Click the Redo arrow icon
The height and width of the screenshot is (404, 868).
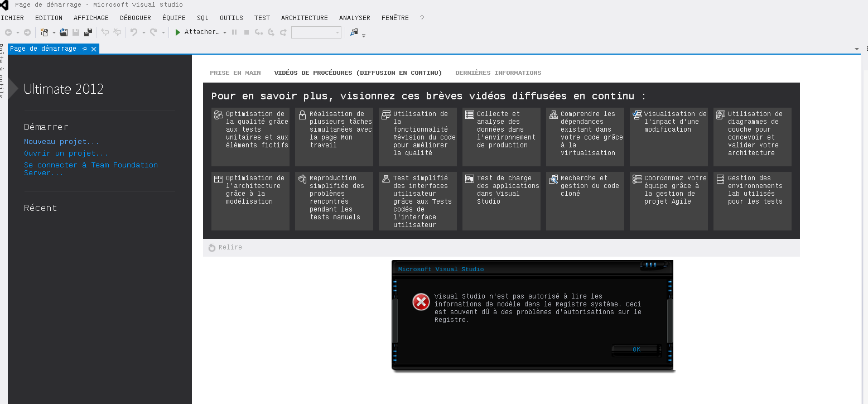click(153, 32)
